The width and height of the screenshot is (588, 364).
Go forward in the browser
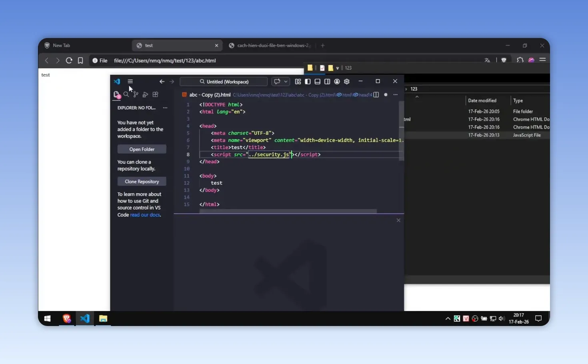pos(58,60)
